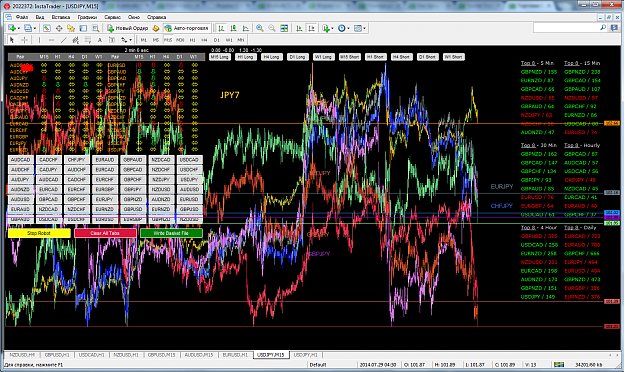Toggle chart auto scroll
The height and width of the screenshot is (372, 625).
[x=299, y=28]
